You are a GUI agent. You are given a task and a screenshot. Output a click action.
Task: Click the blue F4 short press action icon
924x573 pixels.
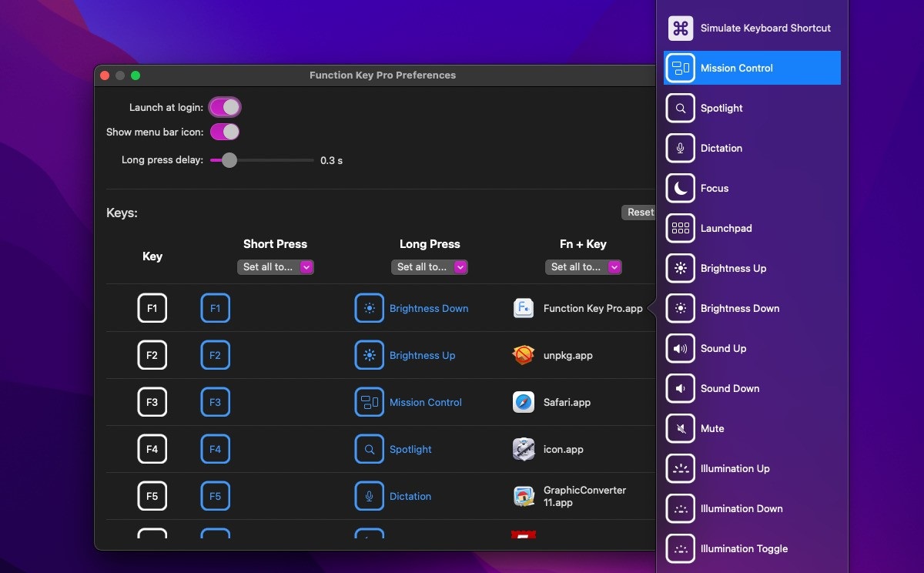215,449
